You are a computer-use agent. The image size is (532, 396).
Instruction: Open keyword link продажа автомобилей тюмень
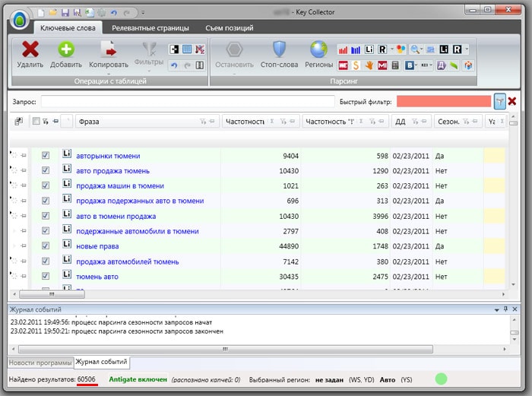[127, 261]
